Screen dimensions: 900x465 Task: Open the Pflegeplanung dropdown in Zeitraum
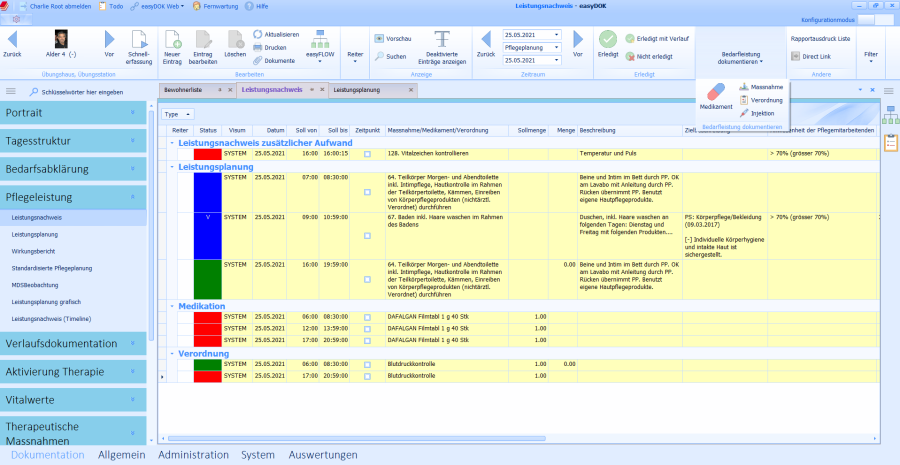coord(556,47)
